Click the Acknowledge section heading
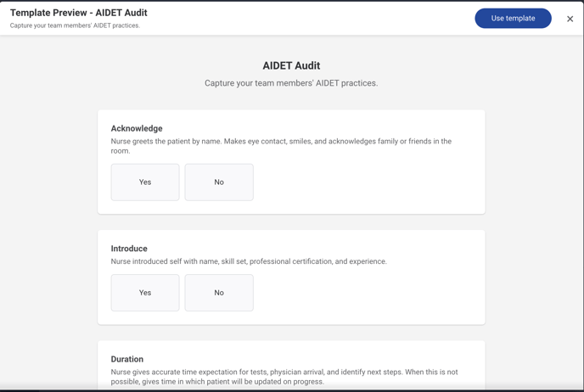584x392 pixels. click(x=137, y=128)
